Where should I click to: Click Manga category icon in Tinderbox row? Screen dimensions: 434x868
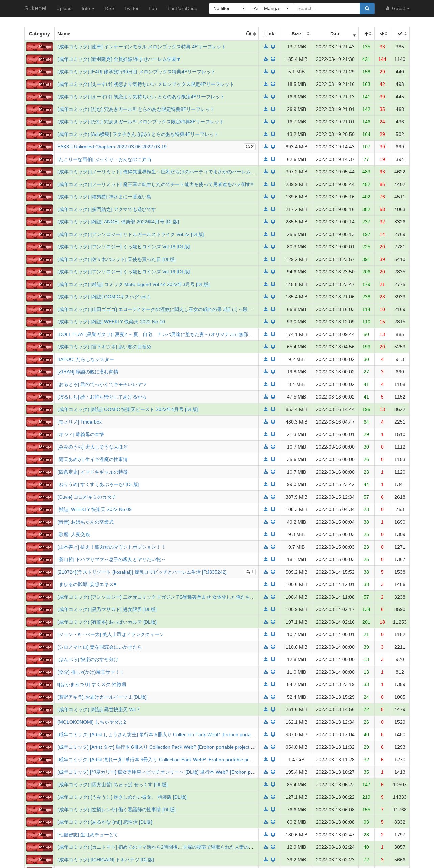[40, 422]
